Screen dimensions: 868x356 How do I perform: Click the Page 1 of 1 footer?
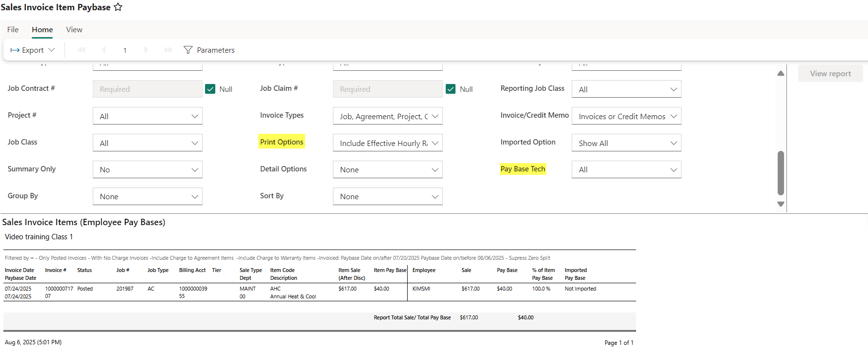point(619,343)
